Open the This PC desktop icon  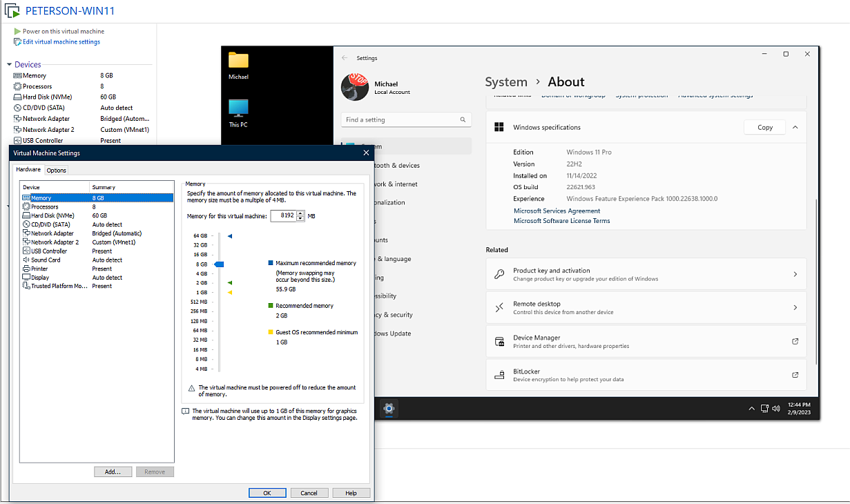[x=238, y=110]
